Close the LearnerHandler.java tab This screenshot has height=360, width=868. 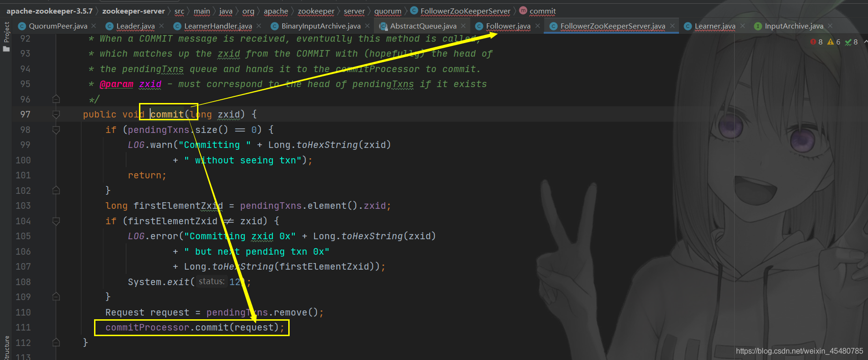[x=259, y=26]
